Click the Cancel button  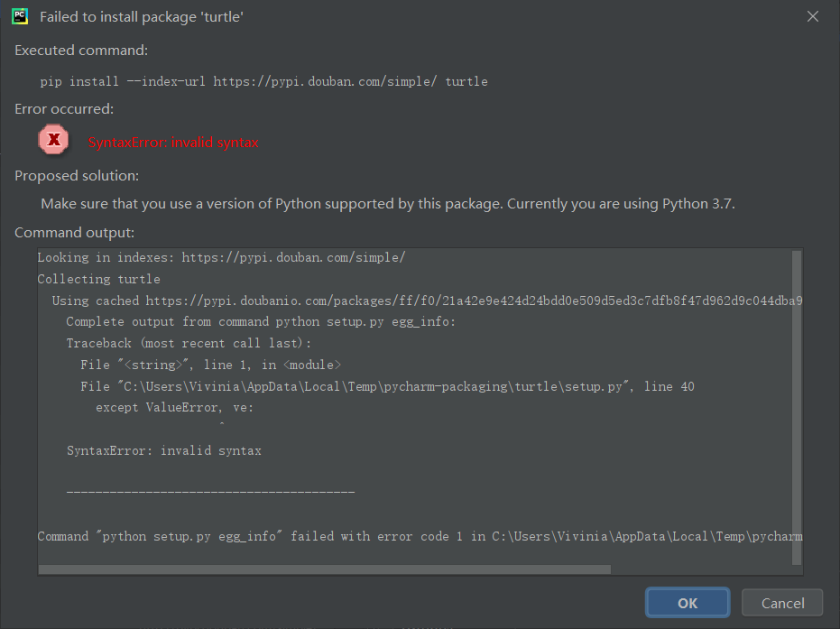point(781,602)
